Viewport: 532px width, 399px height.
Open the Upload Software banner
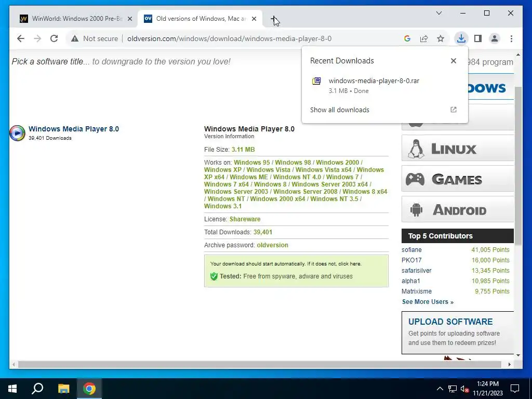458,333
